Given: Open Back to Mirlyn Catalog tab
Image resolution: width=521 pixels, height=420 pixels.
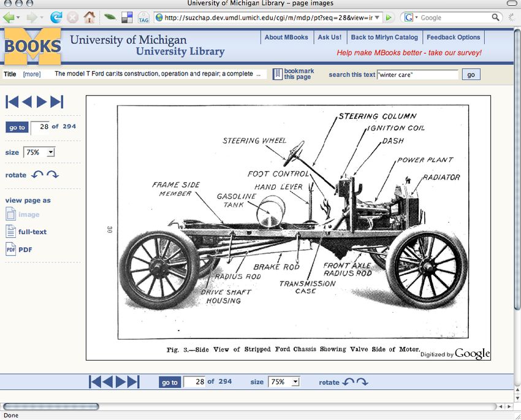Looking at the screenshot, I should coord(384,37).
